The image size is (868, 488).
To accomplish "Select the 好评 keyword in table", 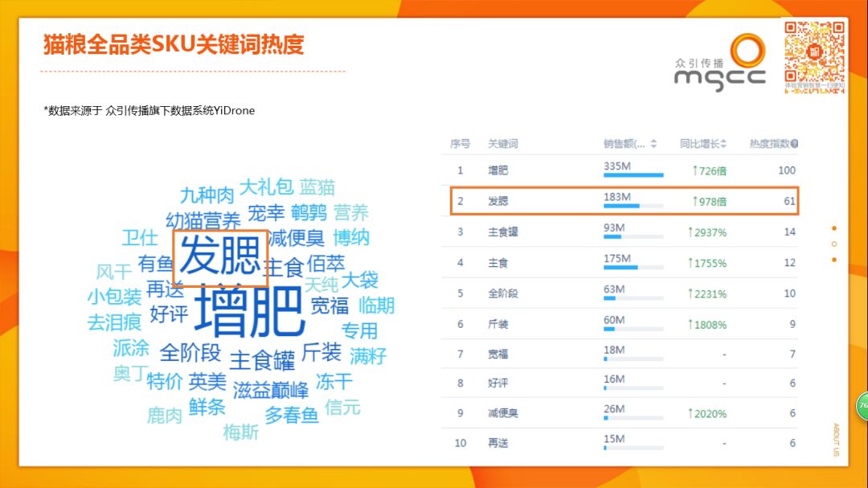I will 497,383.
